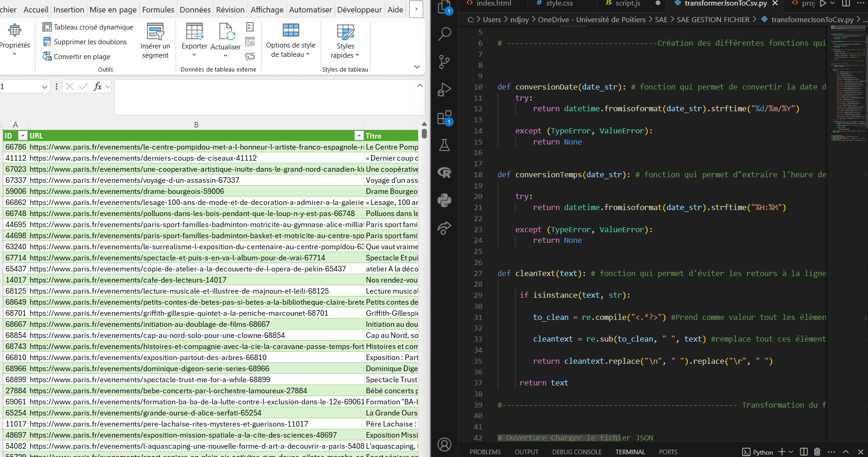Image resolution: width=868 pixels, height=457 pixels.
Task: Open terminal panel more actions ellipsis
Action: 832,452
